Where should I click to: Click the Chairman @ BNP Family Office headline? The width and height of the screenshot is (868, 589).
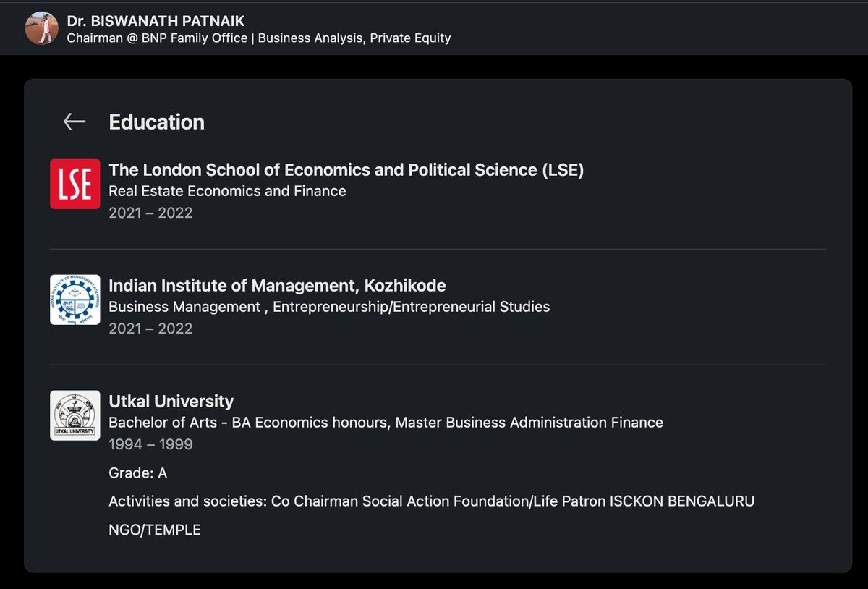pyautogui.click(x=257, y=38)
